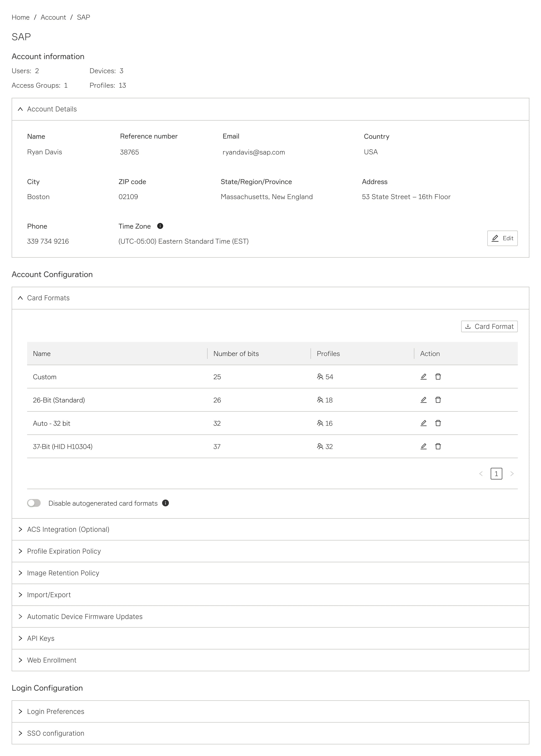Expand Profile Expiration Policy
This screenshot has height=756, width=541.
pyautogui.click(x=270, y=551)
